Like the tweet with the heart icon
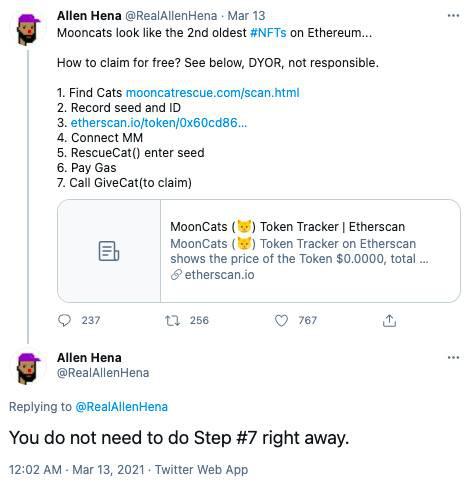473x487 pixels. (281, 321)
